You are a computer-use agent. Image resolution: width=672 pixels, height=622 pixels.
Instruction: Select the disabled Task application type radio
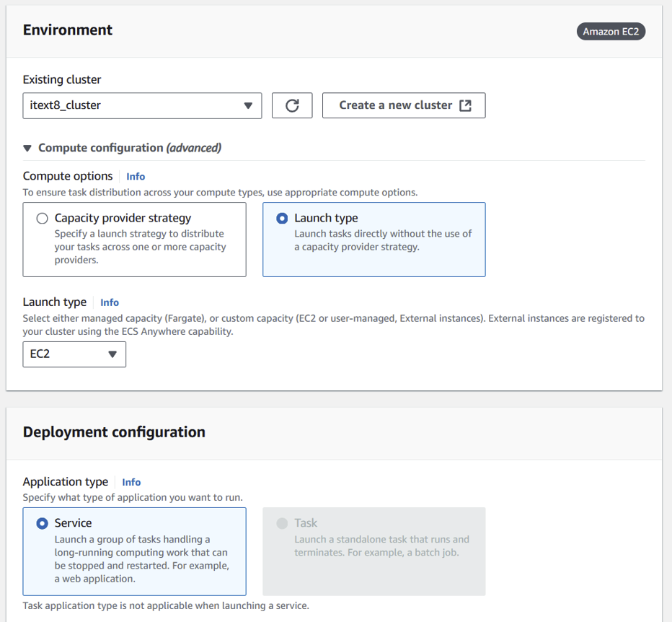(282, 523)
